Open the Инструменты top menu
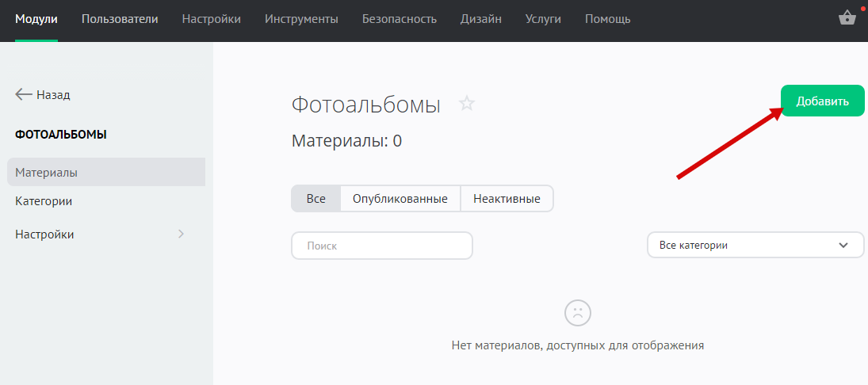 pyautogui.click(x=301, y=19)
